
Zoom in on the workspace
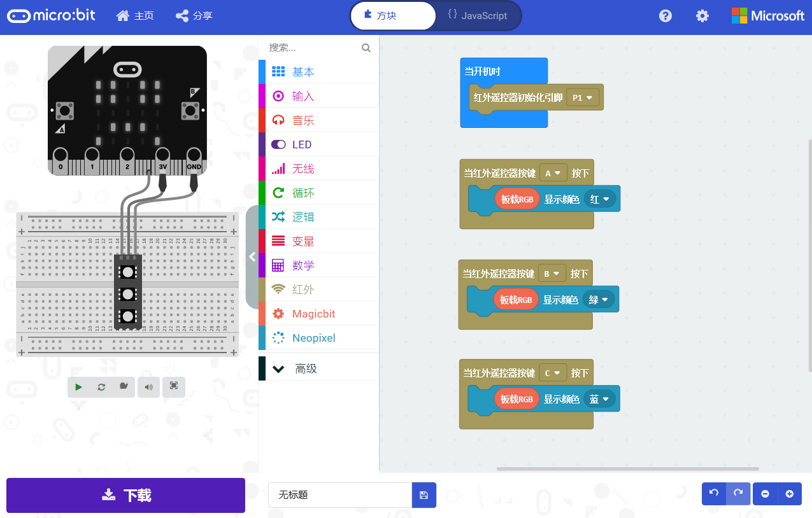click(790, 494)
